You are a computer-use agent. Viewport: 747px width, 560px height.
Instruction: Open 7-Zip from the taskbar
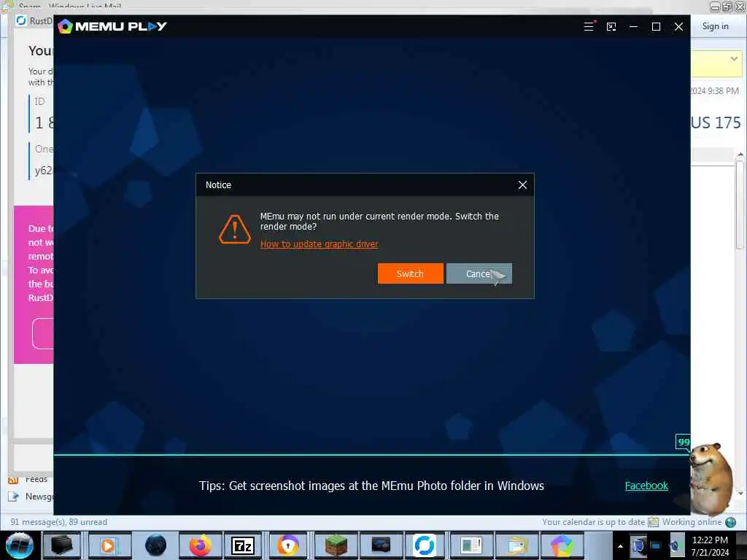243,545
